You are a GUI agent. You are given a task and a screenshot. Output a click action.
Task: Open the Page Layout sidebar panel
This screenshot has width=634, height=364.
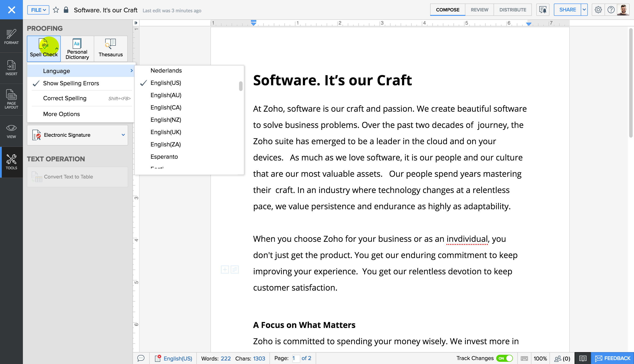tap(11, 99)
